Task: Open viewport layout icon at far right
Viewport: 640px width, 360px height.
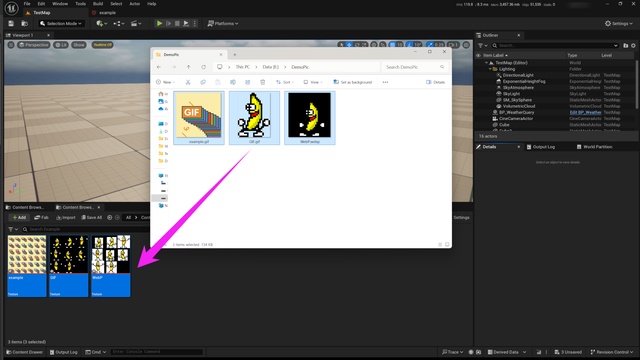Action: click(466, 45)
